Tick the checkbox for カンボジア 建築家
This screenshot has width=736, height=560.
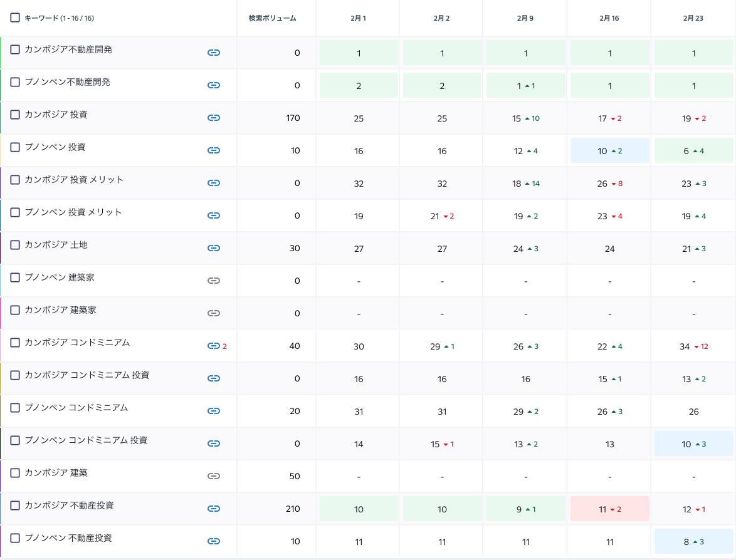click(x=15, y=310)
